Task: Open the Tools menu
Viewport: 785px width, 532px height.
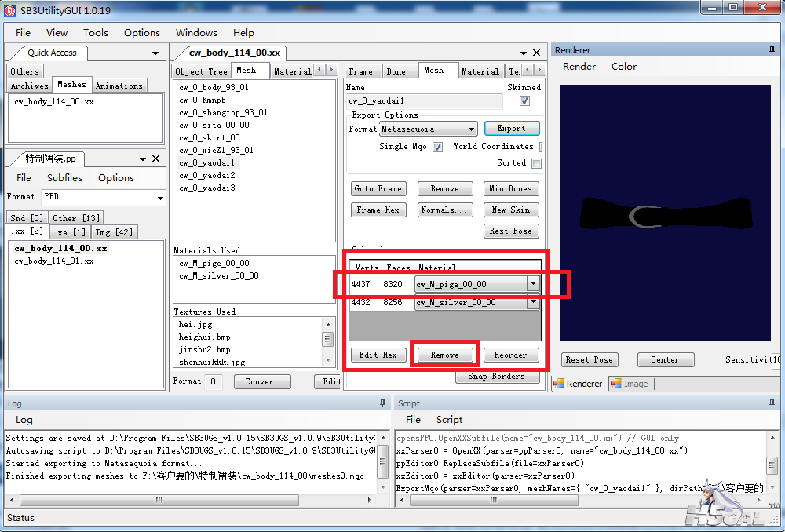Action: pos(95,32)
